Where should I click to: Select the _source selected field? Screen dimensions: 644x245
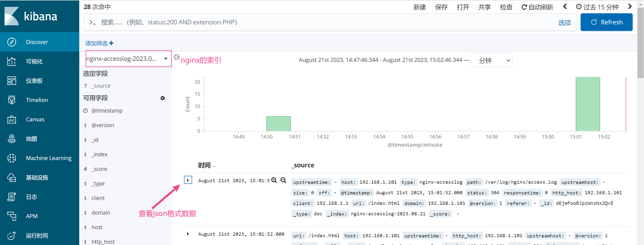click(101, 86)
